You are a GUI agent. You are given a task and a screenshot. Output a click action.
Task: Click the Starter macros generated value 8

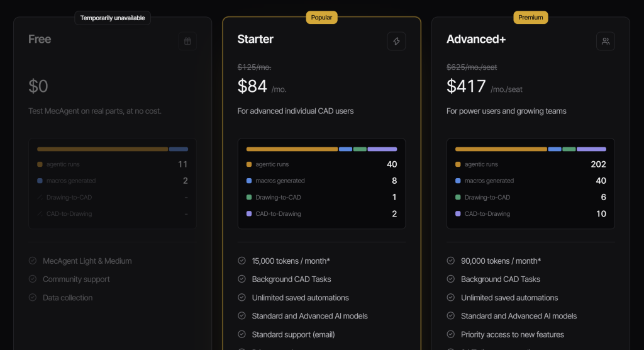[394, 181]
